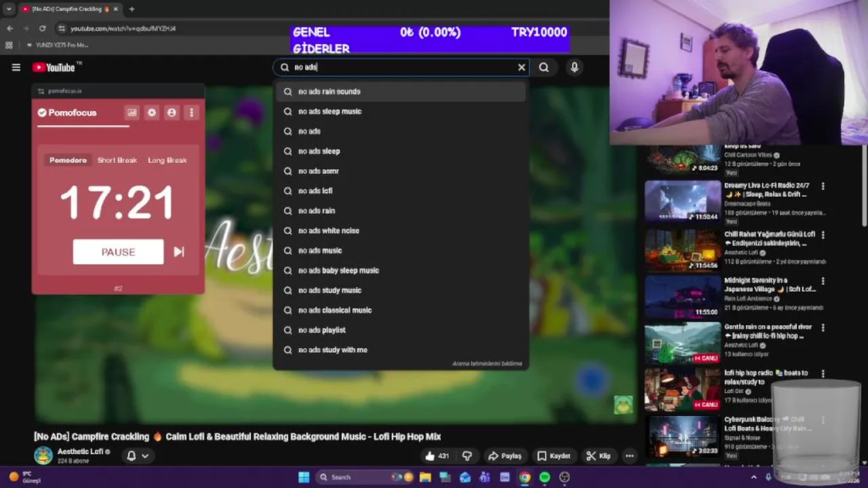This screenshot has width=868, height=488.
Task: Open Pomofocus user account icon
Action: click(x=172, y=113)
